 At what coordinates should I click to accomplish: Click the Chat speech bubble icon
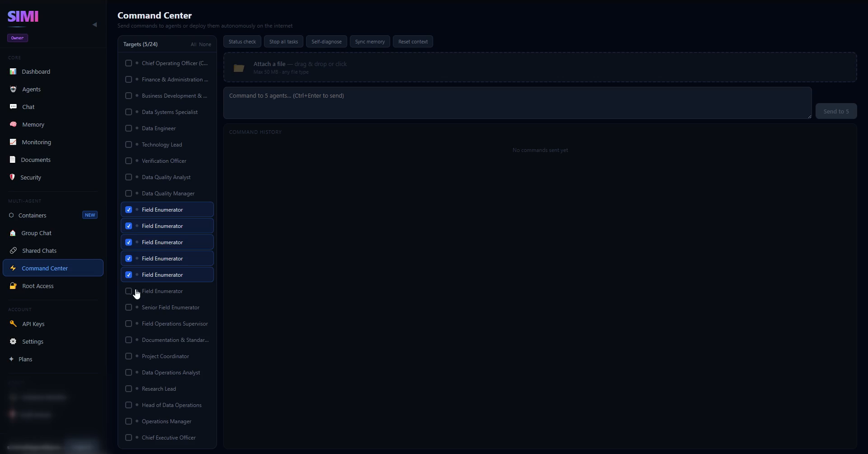click(13, 107)
